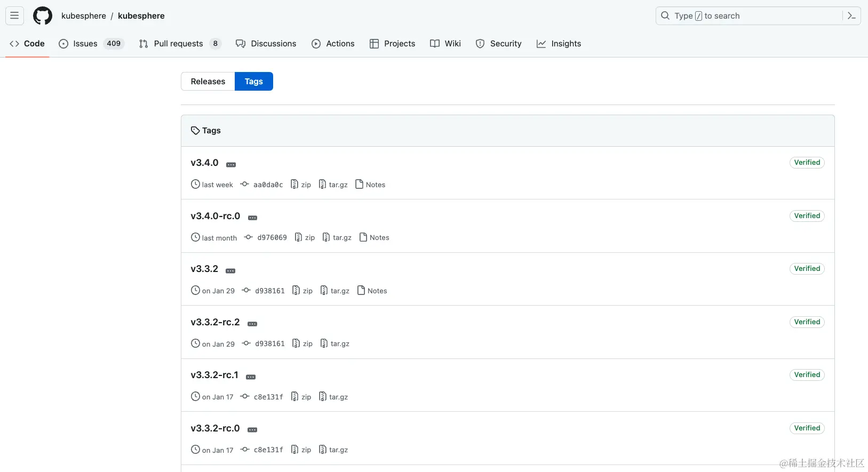The image size is (868, 472).
Task: Open Notes for v3.4.0-rc.0
Action: [x=374, y=238]
